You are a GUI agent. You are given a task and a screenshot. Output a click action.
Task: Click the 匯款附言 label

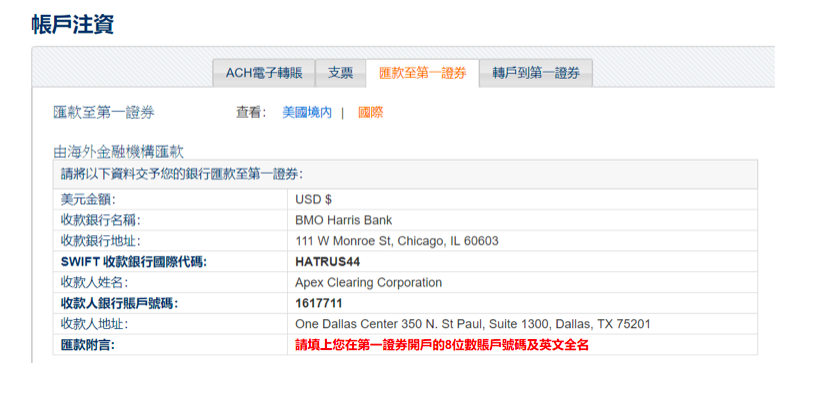pyautogui.click(x=88, y=345)
